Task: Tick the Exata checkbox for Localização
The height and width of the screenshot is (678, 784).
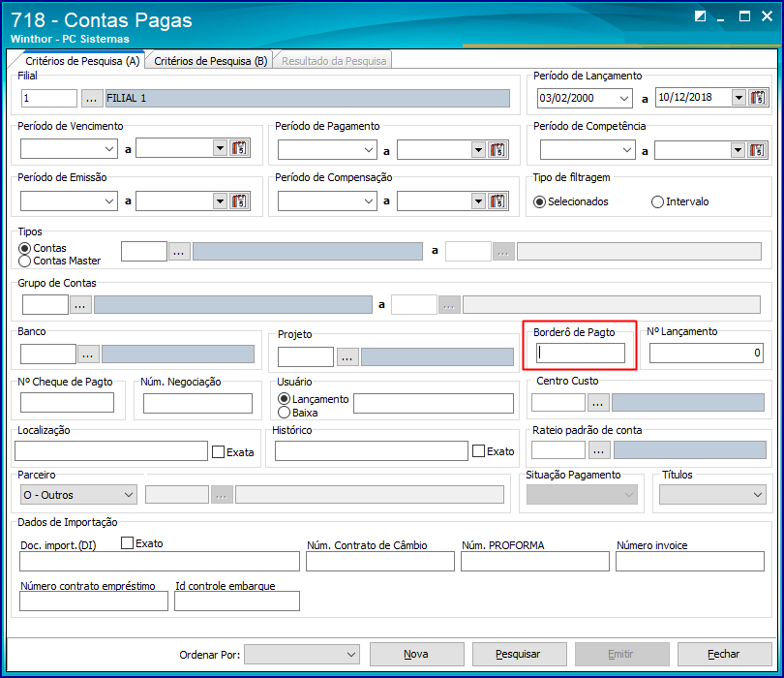Action: [218, 451]
